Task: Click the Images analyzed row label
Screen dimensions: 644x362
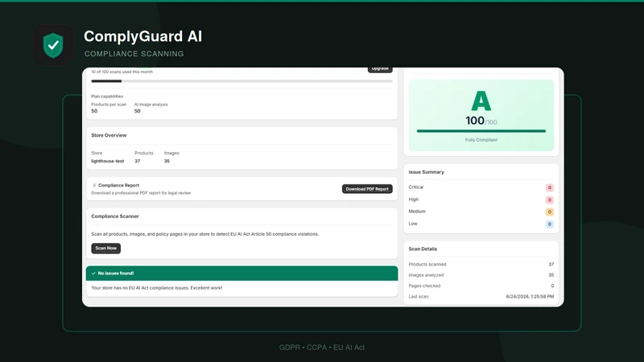Action: tap(426, 275)
